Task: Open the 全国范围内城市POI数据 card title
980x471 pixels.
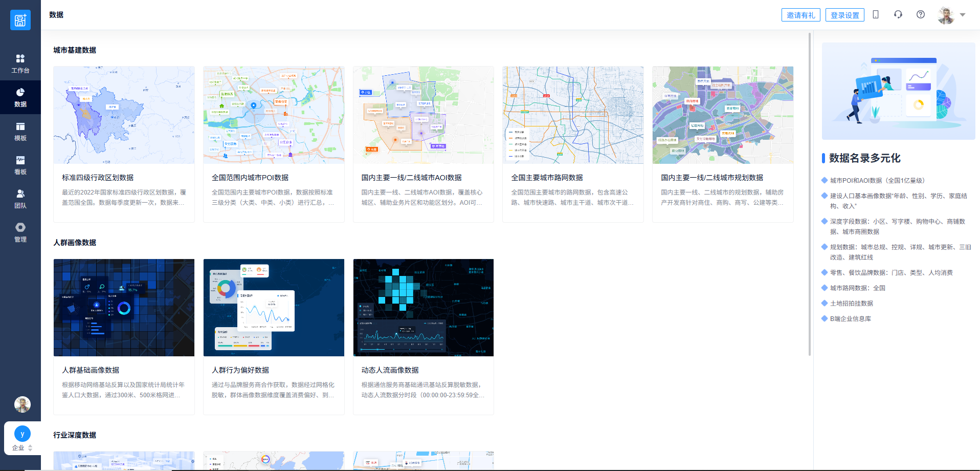Action: [250, 178]
